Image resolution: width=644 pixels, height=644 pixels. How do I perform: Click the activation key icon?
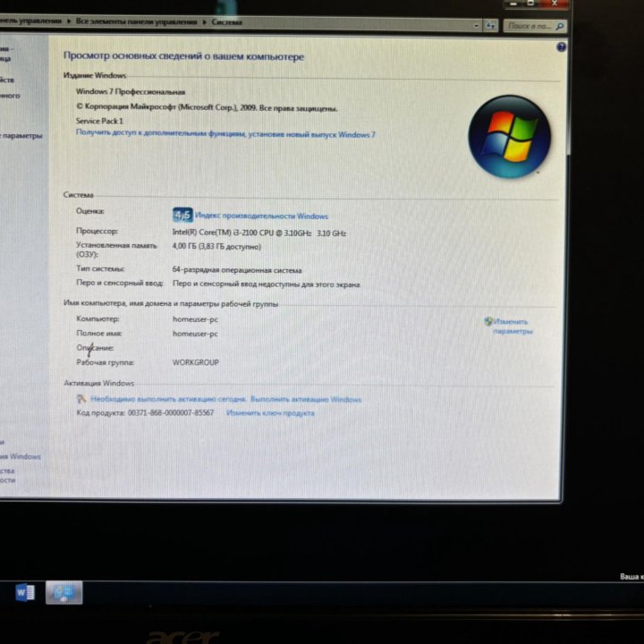pyautogui.click(x=81, y=399)
